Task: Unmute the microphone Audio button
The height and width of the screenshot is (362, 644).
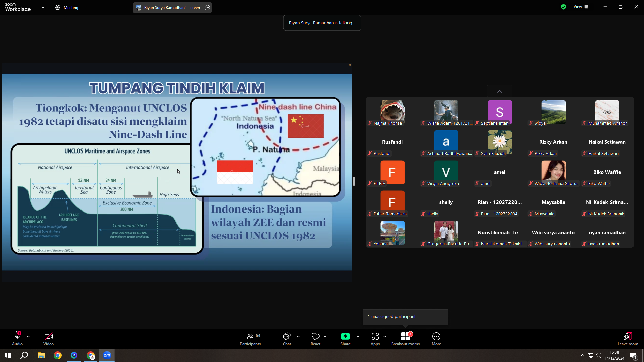Action: tap(17, 339)
